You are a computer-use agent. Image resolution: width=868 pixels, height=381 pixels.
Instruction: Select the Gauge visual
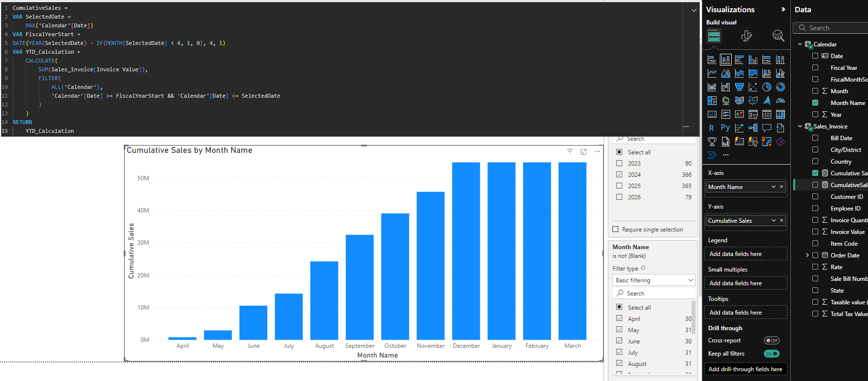click(781, 101)
